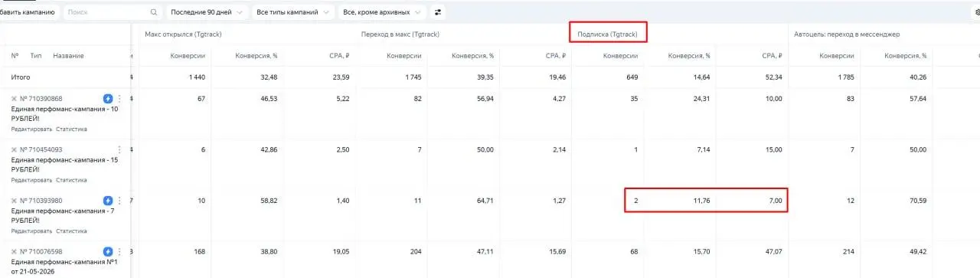
Task: Sort by Конверсии under Подписка
Action: click(621, 56)
